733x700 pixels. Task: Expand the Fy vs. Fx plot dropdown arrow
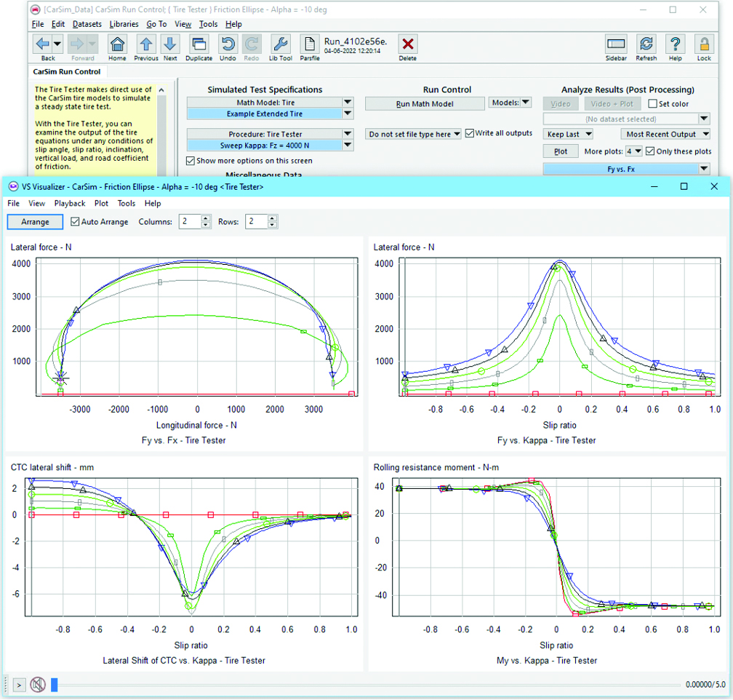click(704, 169)
